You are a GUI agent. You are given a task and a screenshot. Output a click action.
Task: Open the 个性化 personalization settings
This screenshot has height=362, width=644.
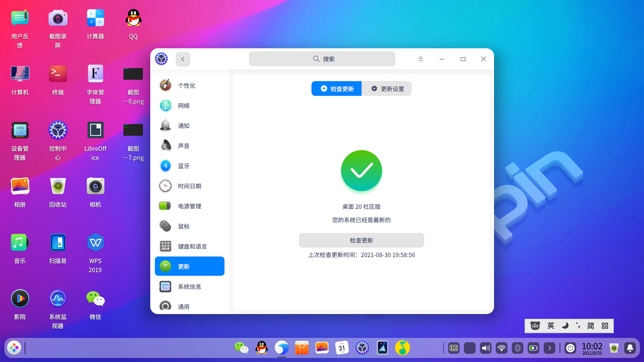(x=186, y=85)
